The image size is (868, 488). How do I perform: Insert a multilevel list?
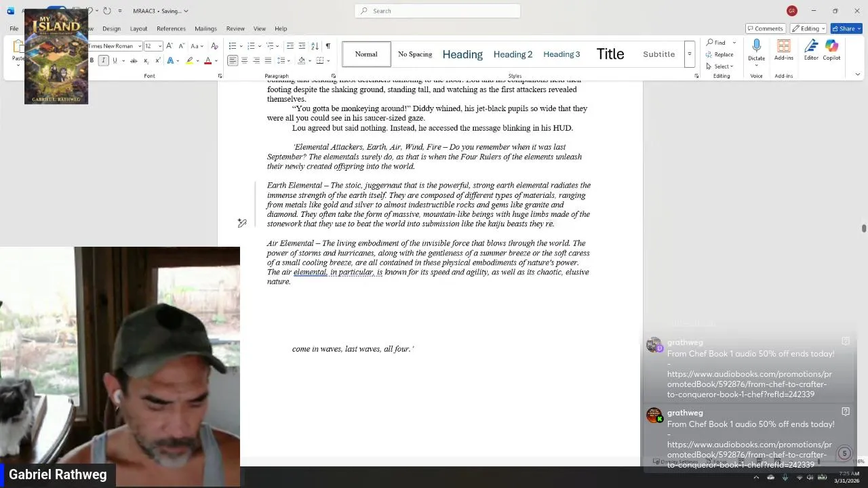pos(269,46)
